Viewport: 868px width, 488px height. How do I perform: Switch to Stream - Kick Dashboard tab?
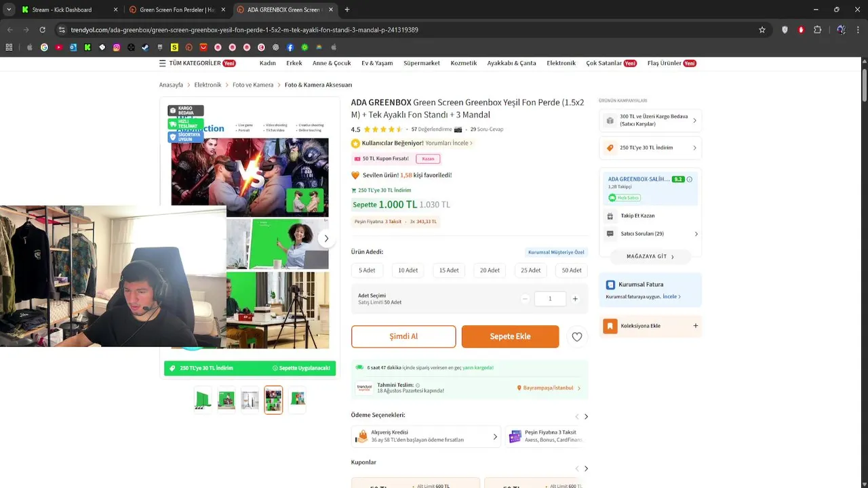coord(68,9)
